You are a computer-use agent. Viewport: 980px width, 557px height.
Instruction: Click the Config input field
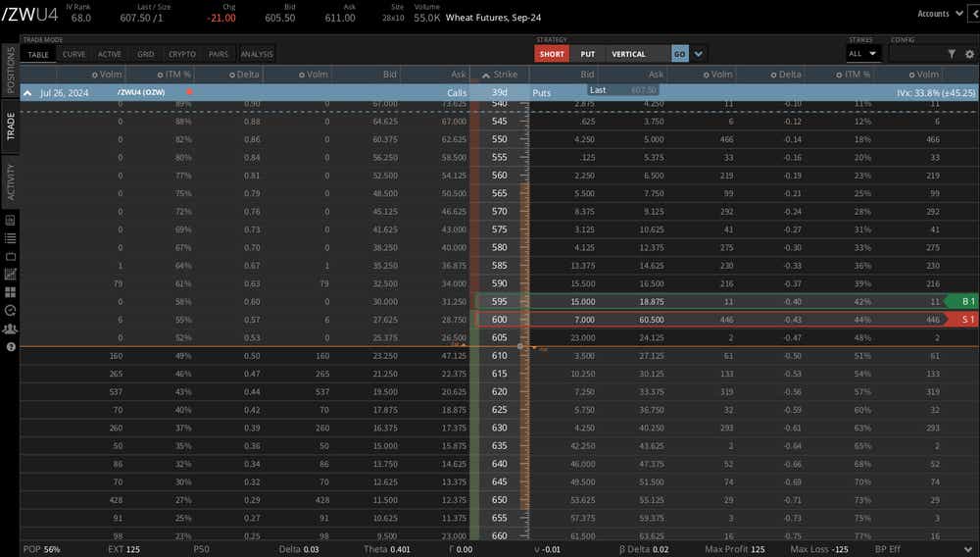tap(915, 54)
